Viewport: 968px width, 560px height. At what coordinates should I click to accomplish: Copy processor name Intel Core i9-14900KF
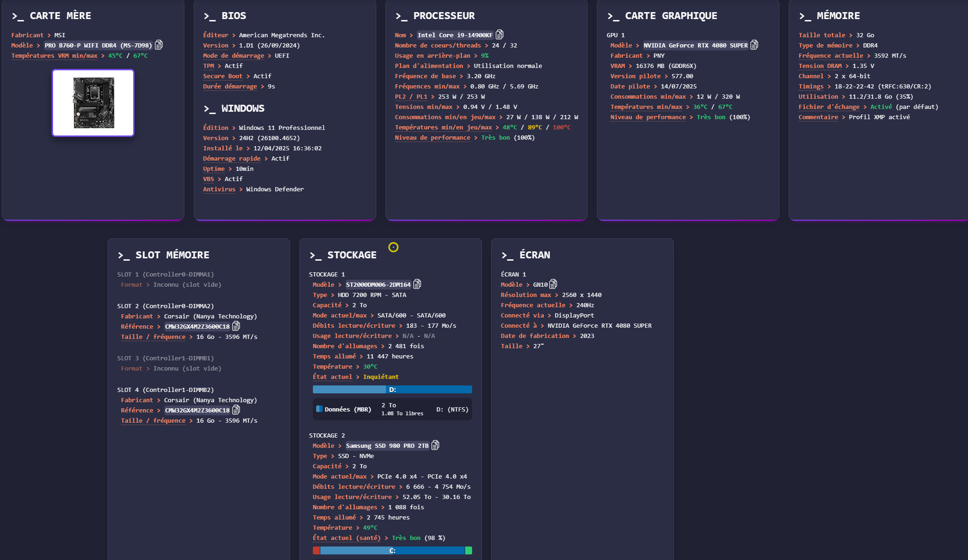tap(500, 34)
